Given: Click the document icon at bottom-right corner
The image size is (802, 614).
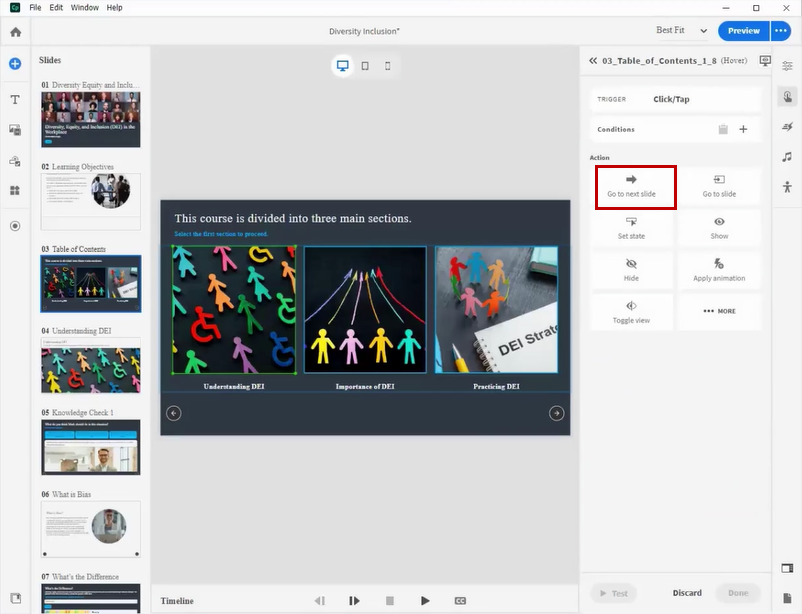Looking at the screenshot, I should (x=787, y=598).
